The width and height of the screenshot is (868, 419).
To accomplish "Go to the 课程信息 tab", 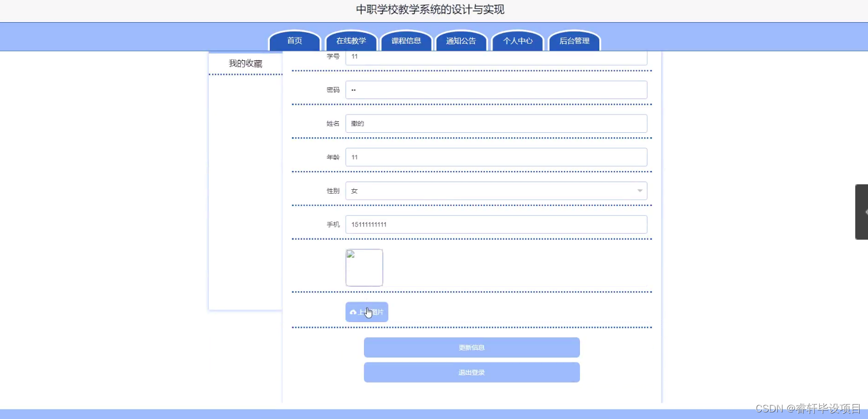I will (406, 40).
